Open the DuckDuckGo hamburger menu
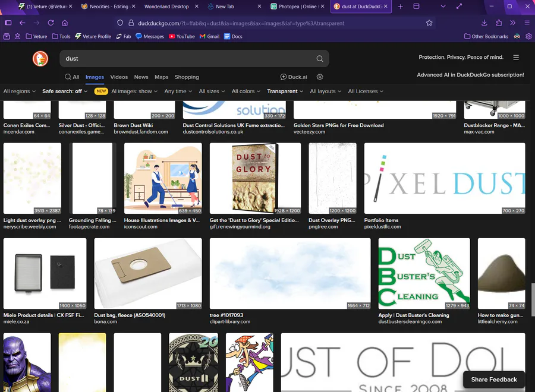535x392 pixels. (516, 57)
